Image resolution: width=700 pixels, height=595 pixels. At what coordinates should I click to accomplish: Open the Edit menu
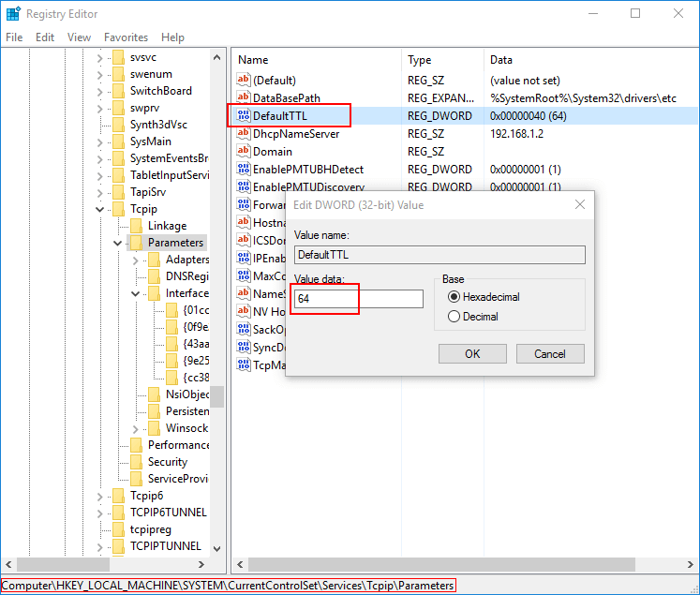point(45,37)
